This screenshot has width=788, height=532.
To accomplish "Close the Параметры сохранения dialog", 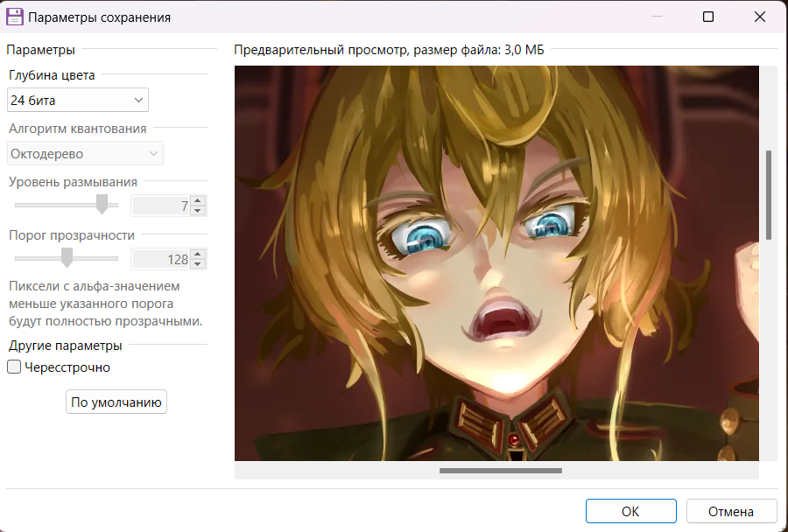I will [x=760, y=17].
